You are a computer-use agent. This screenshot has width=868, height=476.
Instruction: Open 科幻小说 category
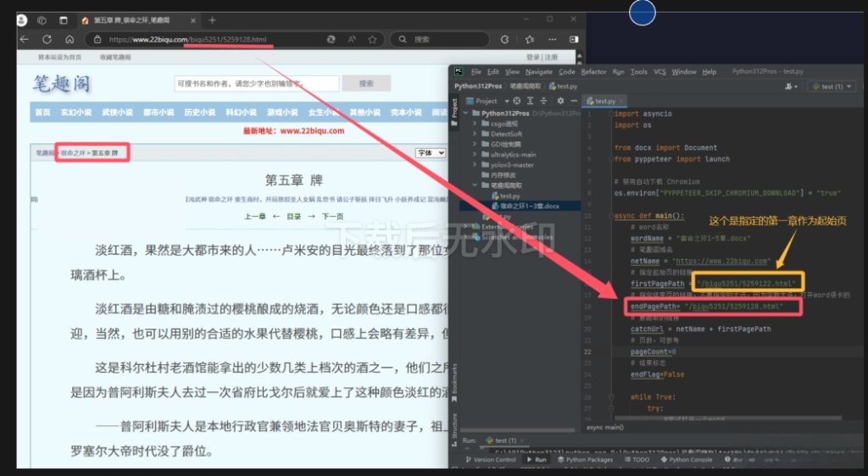click(242, 113)
